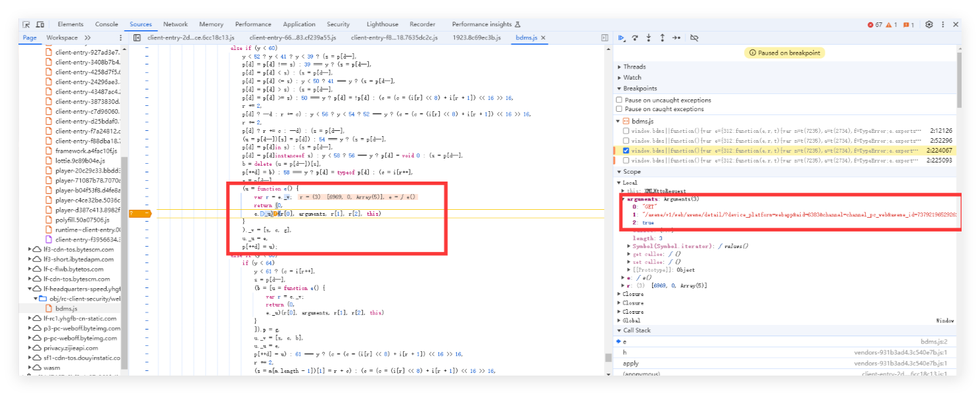
Task: Open the DevTools three-dot customize menu
Action: tap(943, 24)
